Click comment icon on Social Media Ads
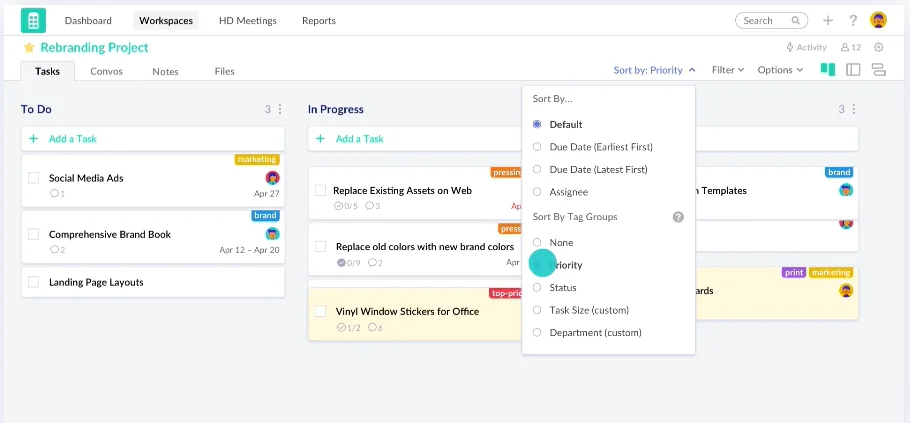Viewport: 910px width, 423px height. (55, 193)
